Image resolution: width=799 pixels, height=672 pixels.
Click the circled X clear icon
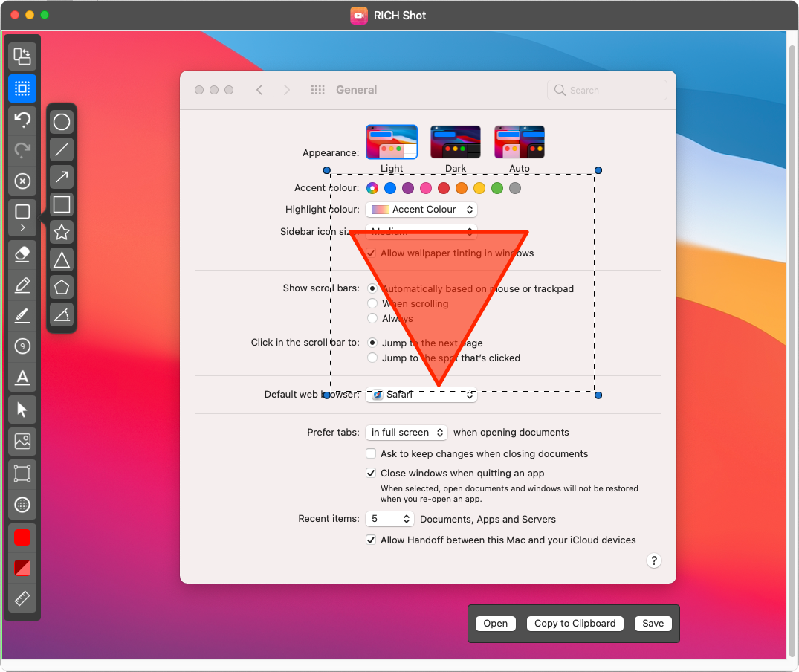[22, 181]
